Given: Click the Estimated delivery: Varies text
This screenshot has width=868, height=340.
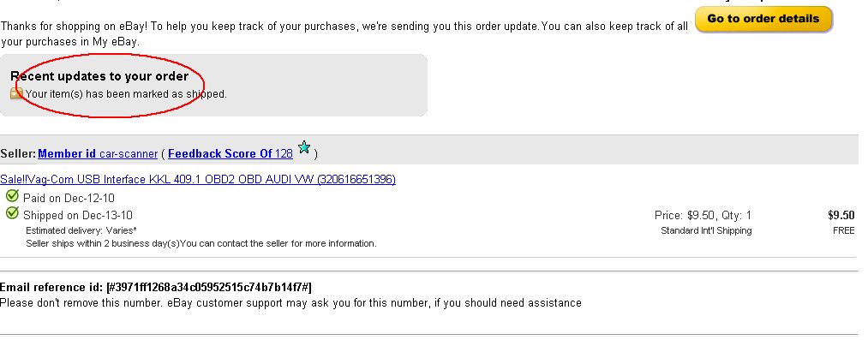Looking at the screenshot, I should tap(81, 230).
